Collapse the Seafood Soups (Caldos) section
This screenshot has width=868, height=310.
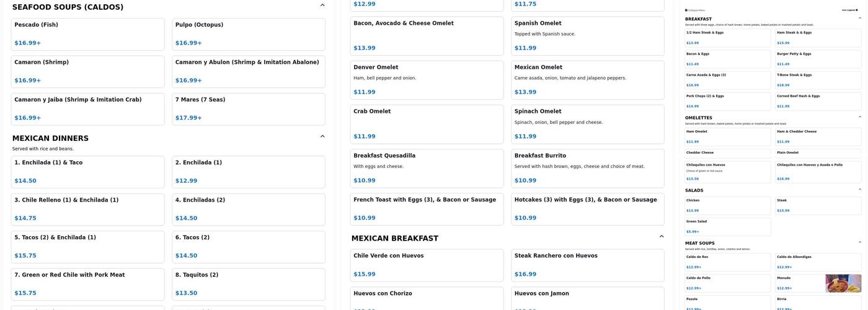(322, 6)
